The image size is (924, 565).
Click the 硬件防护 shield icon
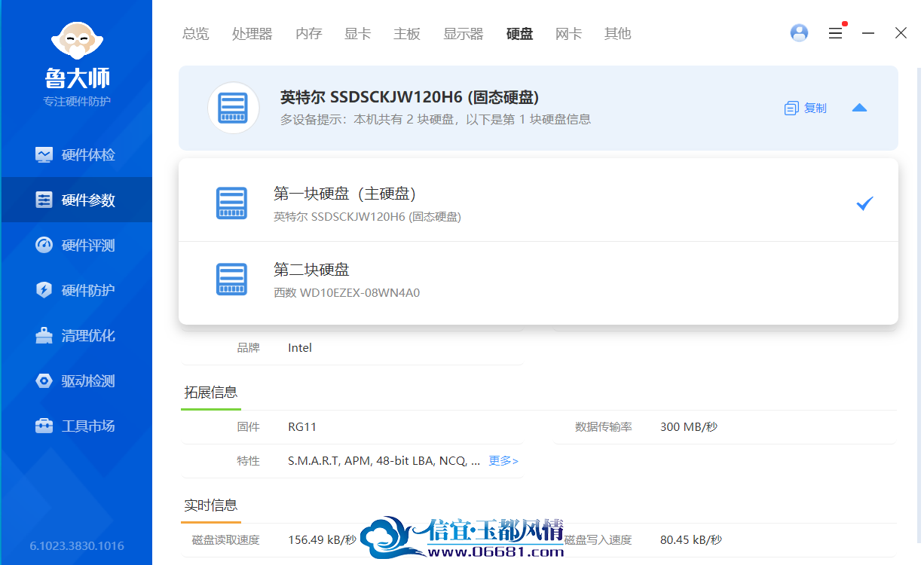click(x=44, y=291)
